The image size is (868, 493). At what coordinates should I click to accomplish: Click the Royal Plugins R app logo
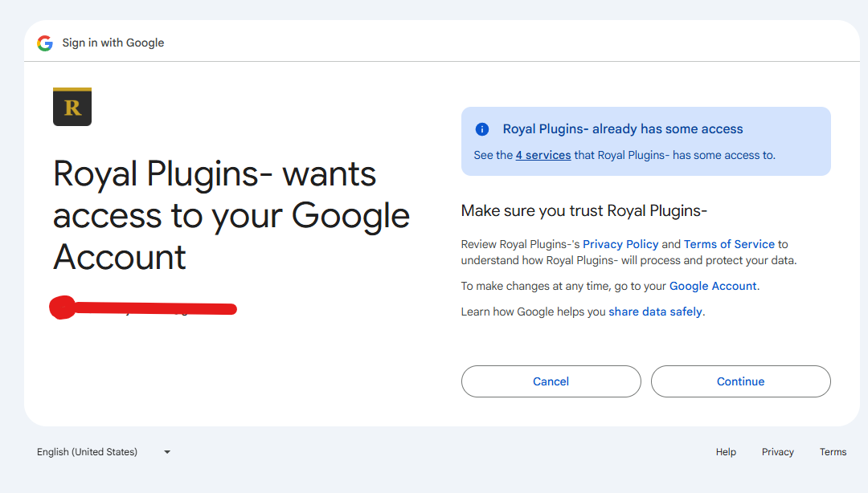72,107
